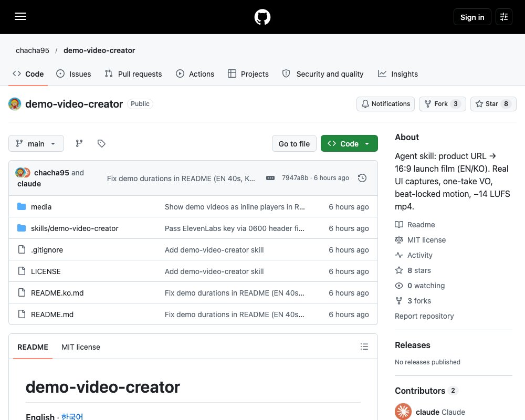Image resolution: width=525 pixels, height=420 pixels.
Task: Open the LICENSE file
Action: pos(46,271)
